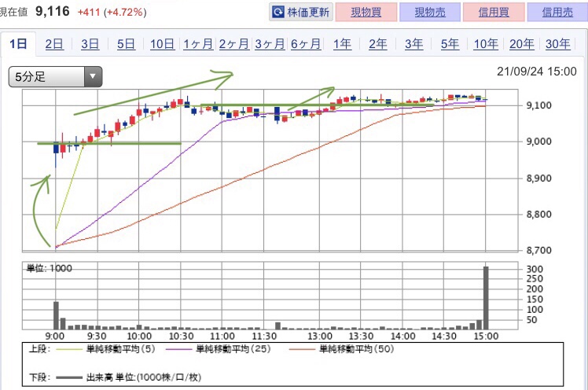
Task: Switch to the 20年 chart tab
Action: pos(522,44)
